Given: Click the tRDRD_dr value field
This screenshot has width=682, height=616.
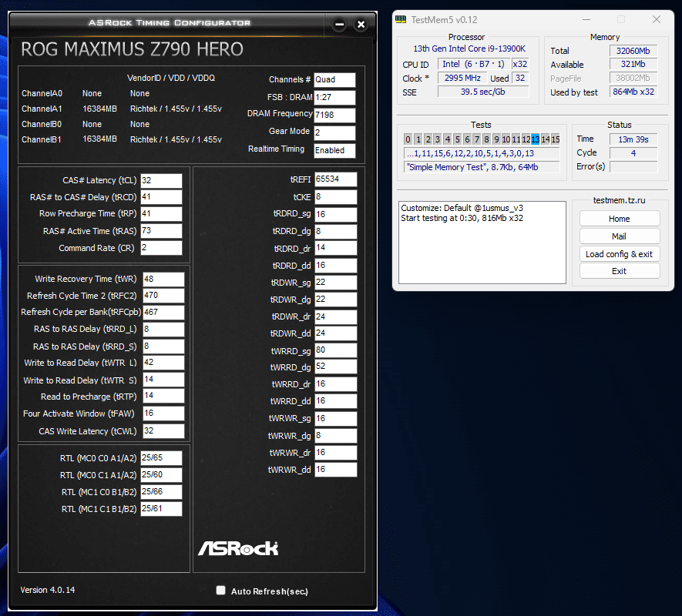Looking at the screenshot, I should point(335,248).
